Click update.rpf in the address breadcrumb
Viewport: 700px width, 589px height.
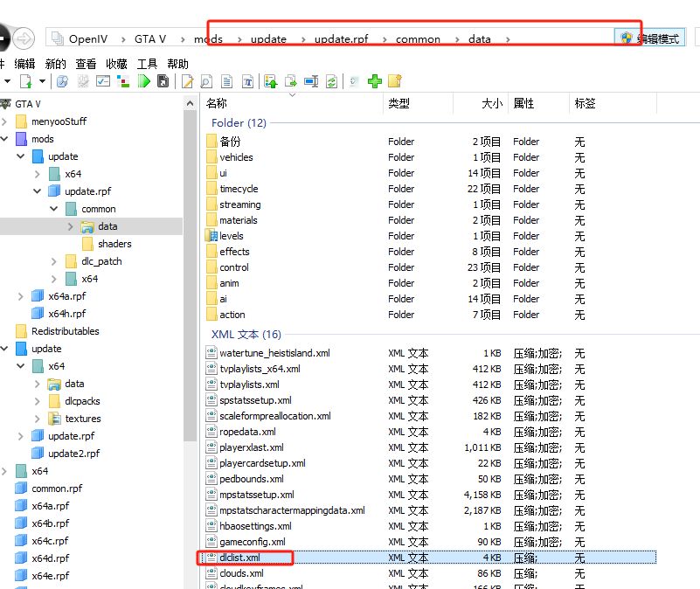[341, 39]
